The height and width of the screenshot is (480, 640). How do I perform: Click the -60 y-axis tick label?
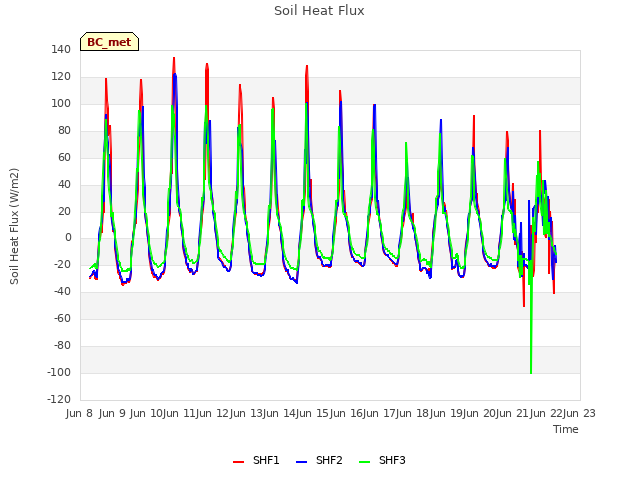tap(62, 319)
